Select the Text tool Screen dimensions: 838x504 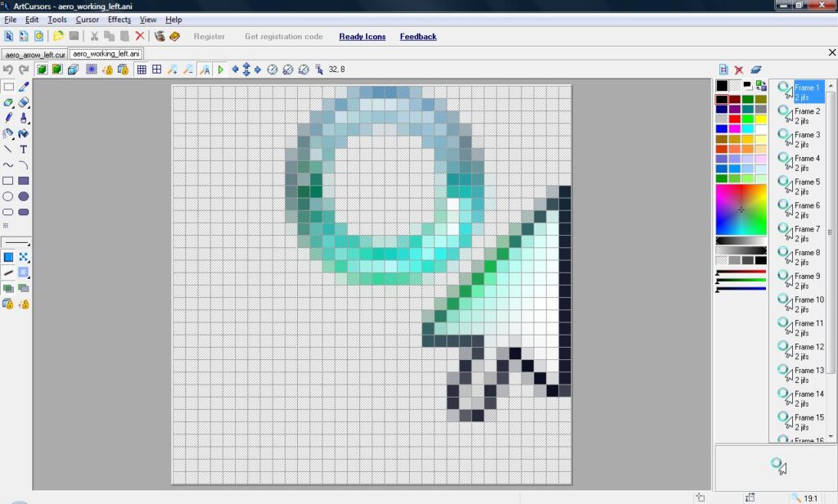click(24, 150)
